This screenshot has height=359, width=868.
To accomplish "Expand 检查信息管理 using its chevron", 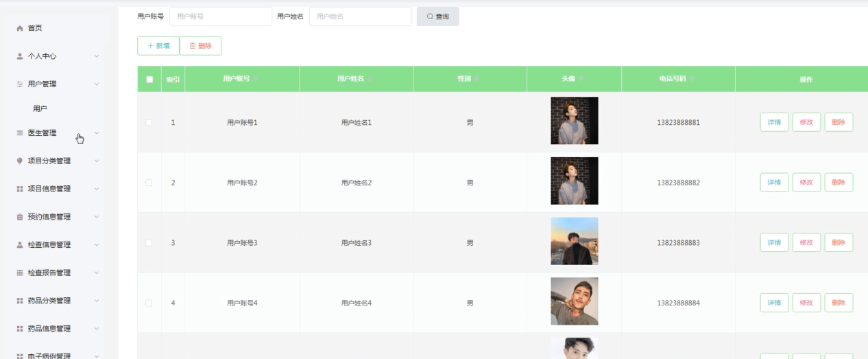I will tap(97, 245).
